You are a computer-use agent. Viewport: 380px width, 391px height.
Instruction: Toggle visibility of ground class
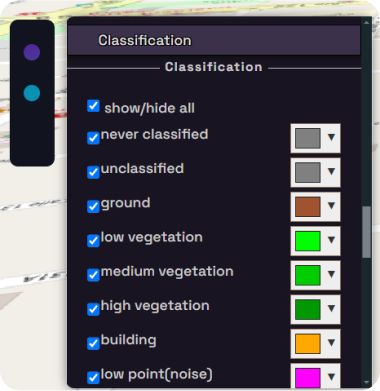(x=93, y=207)
